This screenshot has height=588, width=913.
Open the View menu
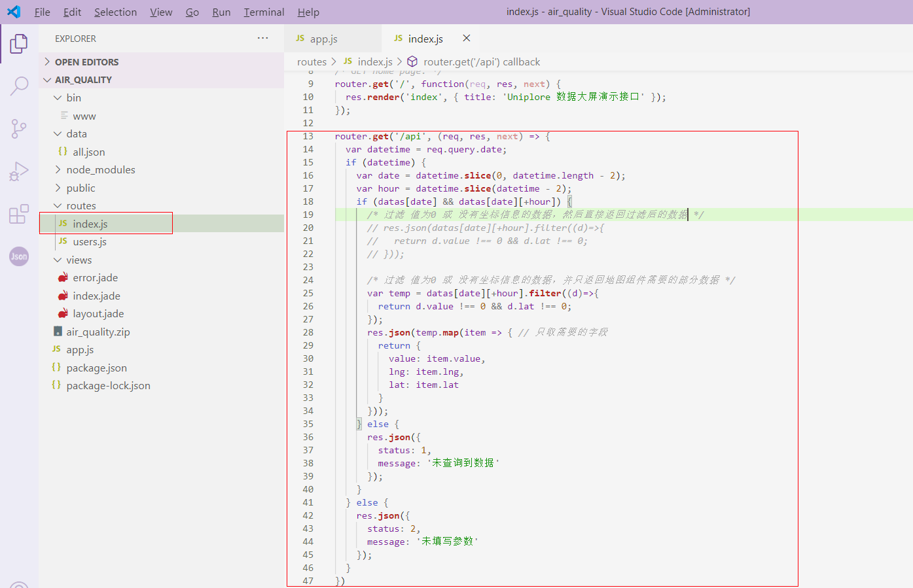161,12
